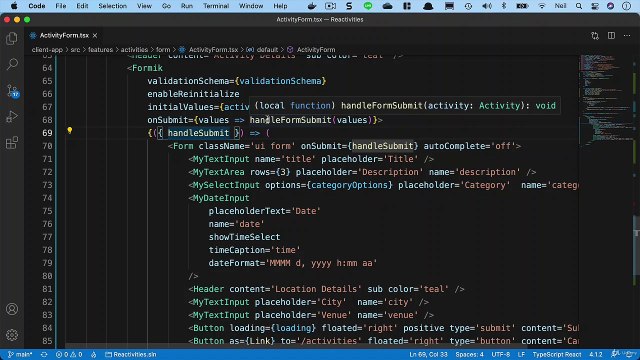Close the ActivityForm.tsx tab
Screen dimensions: 640x360
coord(95,36)
